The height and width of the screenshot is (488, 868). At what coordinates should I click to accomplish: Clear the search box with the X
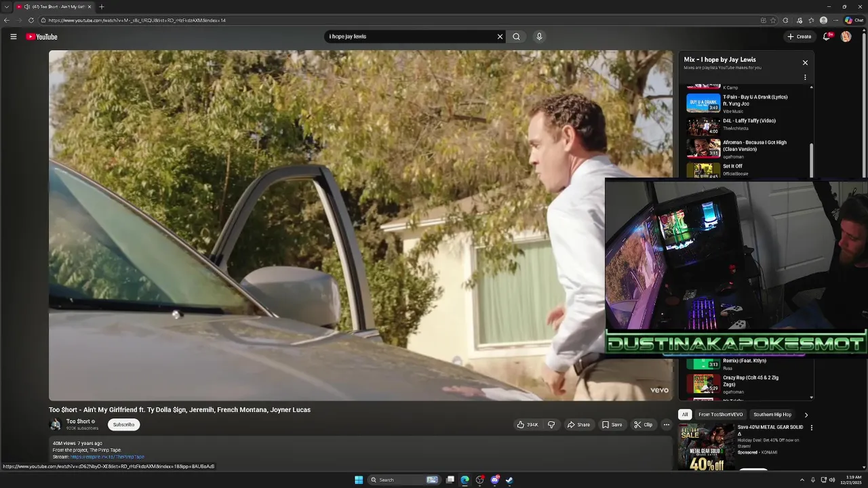500,37
